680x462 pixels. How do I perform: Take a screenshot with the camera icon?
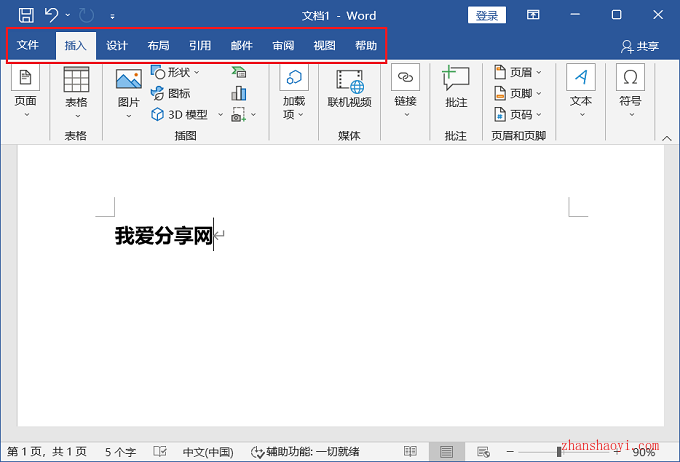(239, 115)
